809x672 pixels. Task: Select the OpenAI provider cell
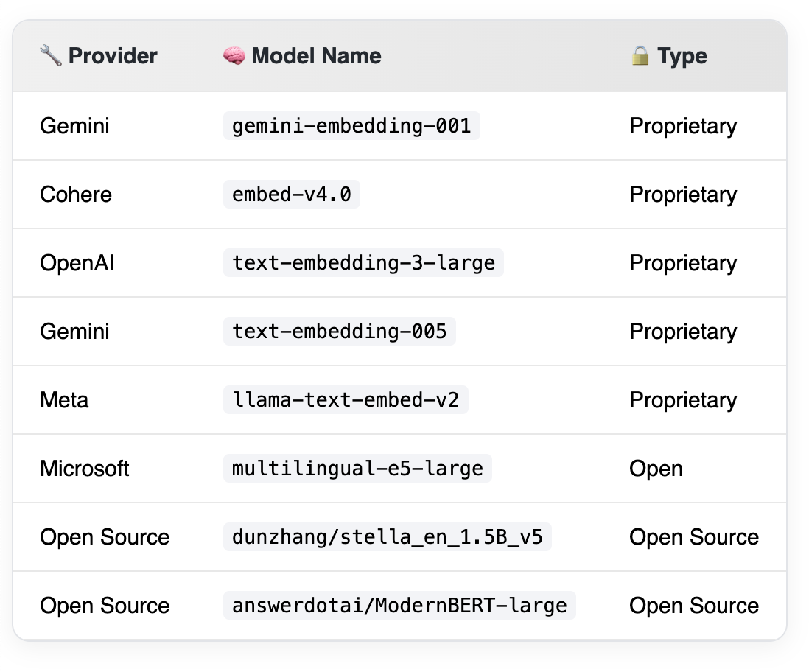tap(77, 263)
